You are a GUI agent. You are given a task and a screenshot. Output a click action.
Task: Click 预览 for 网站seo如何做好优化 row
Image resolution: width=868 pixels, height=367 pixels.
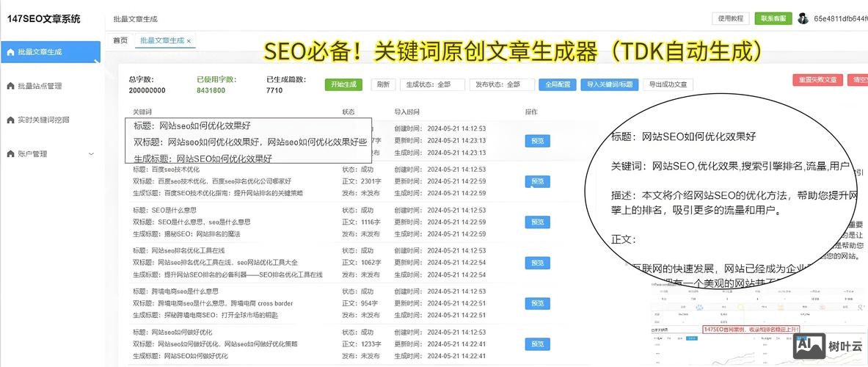tap(538, 344)
